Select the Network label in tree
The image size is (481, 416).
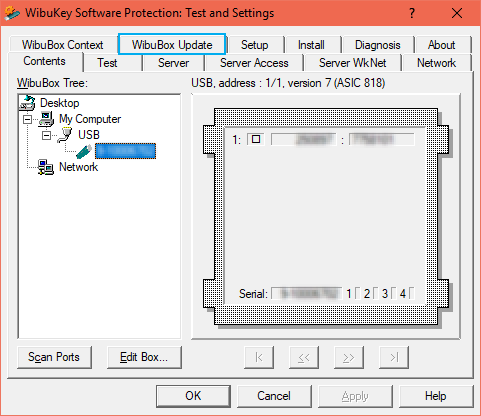pos(78,167)
